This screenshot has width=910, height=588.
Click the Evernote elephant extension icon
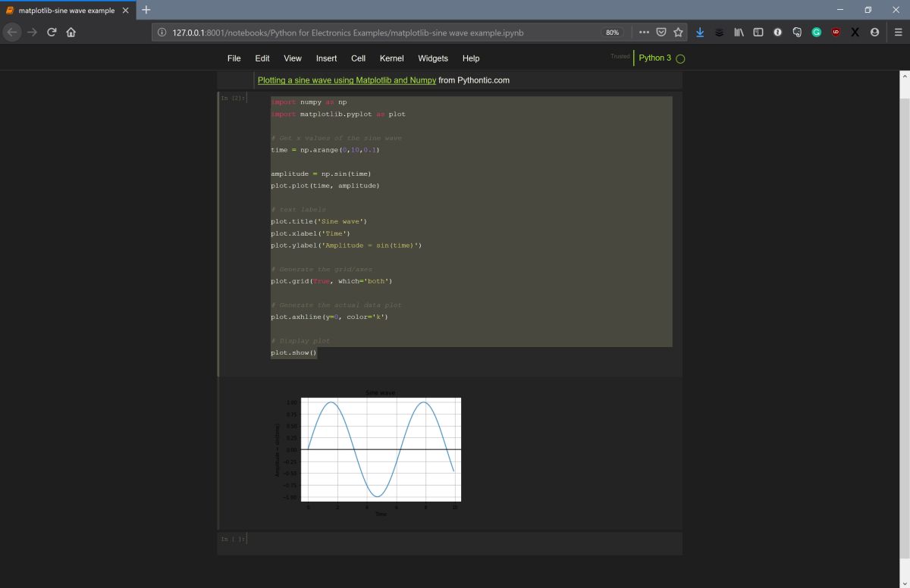coord(797,33)
